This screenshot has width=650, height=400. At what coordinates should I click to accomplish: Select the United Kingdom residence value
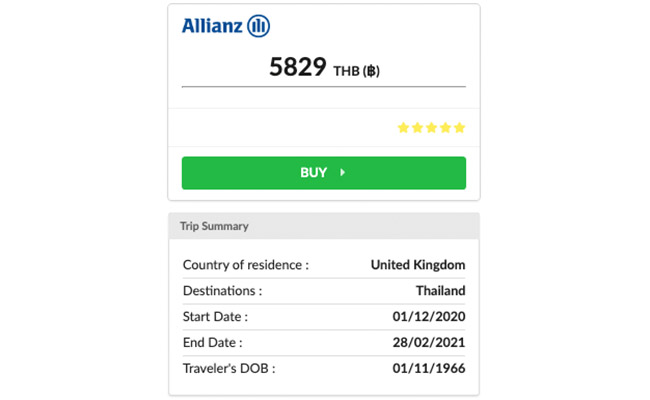pos(417,265)
